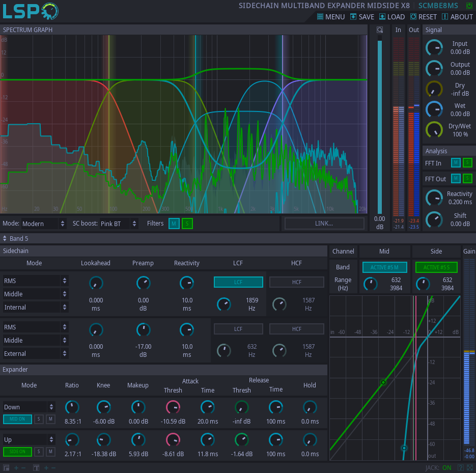This screenshot has height=473, width=476.
Task: Click the plus icon beside the font T icon
Action: [46, 468]
